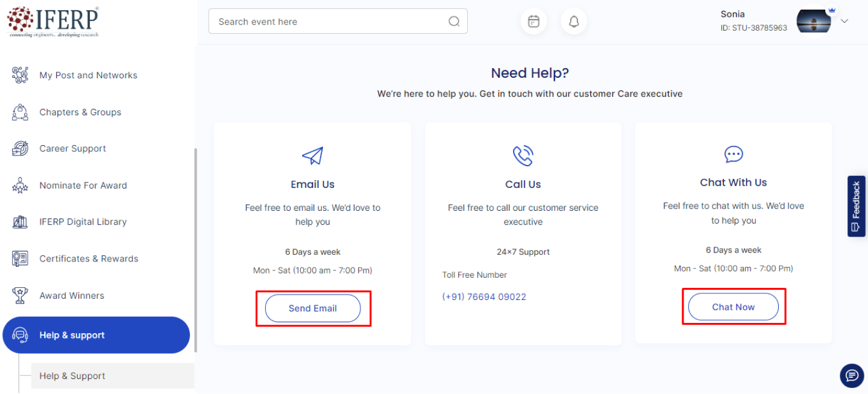The width and height of the screenshot is (868, 394).
Task: Click the calendar icon in header
Action: coord(533,22)
